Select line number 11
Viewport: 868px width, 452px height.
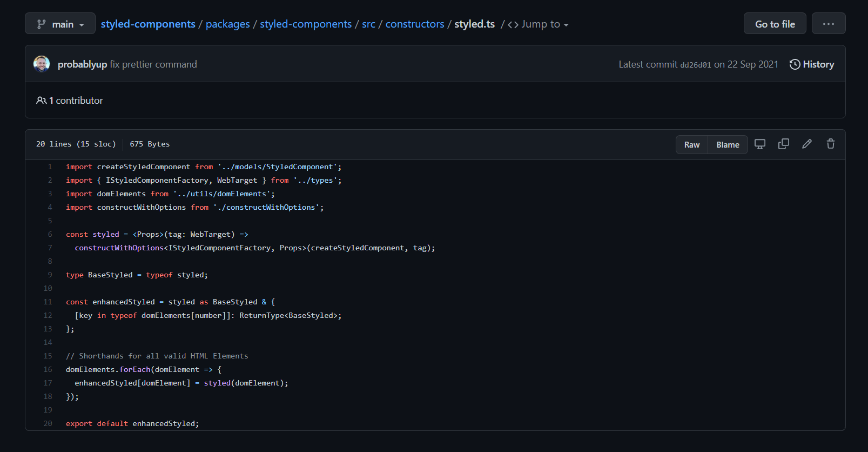coord(48,302)
